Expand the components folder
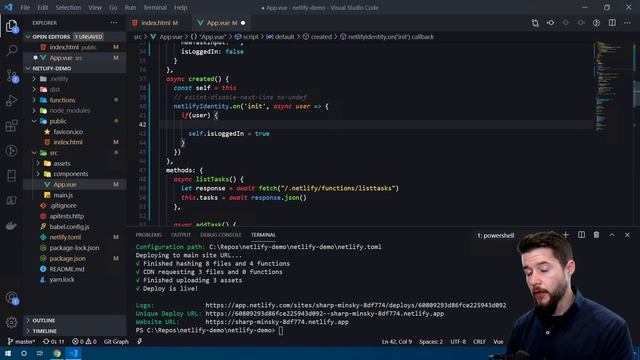Image resolution: width=640 pixels, height=360 pixels. [x=75, y=174]
